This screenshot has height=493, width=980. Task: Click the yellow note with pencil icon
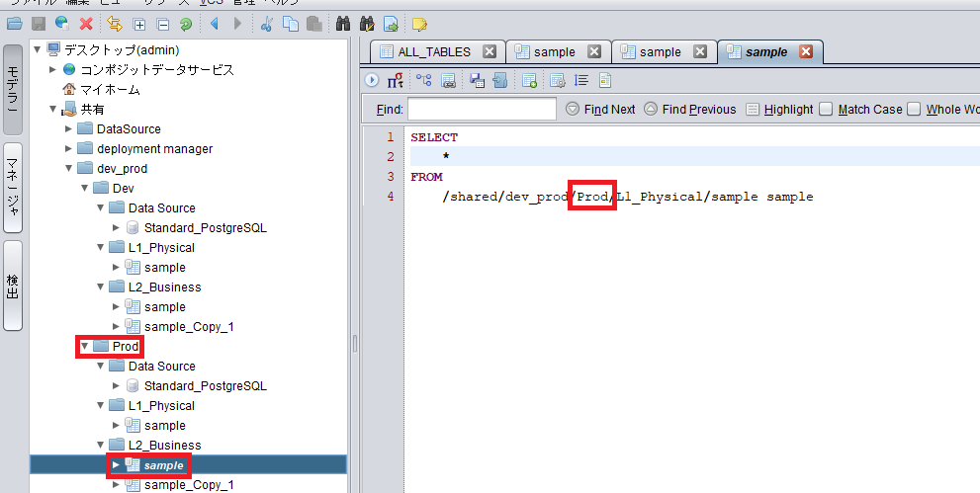click(x=419, y=25)
